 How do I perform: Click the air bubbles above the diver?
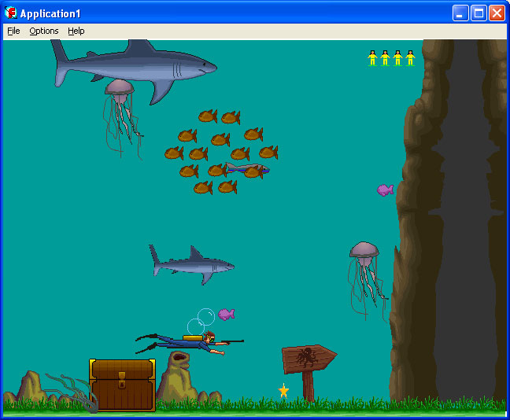[201, 320]
